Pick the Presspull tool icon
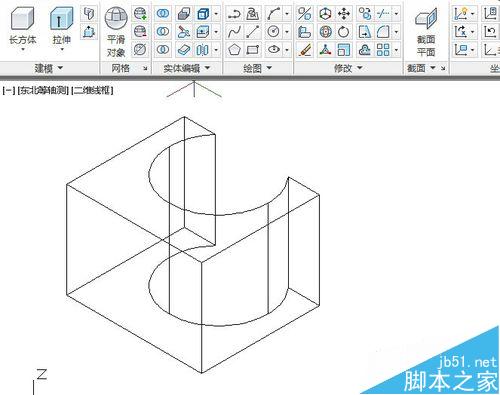This screenshot has height=395, width=500. (89, 32)
